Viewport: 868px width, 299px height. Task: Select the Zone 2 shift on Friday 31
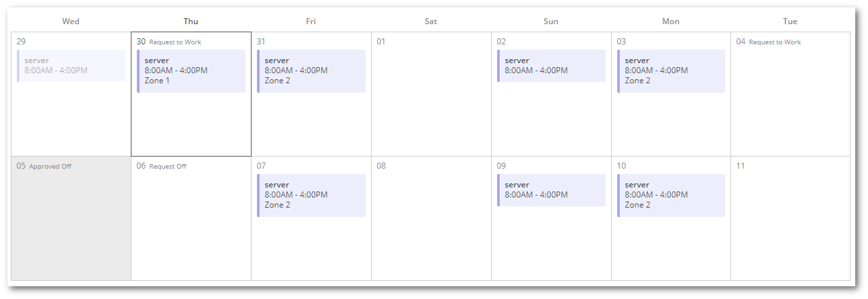[311, 71]
